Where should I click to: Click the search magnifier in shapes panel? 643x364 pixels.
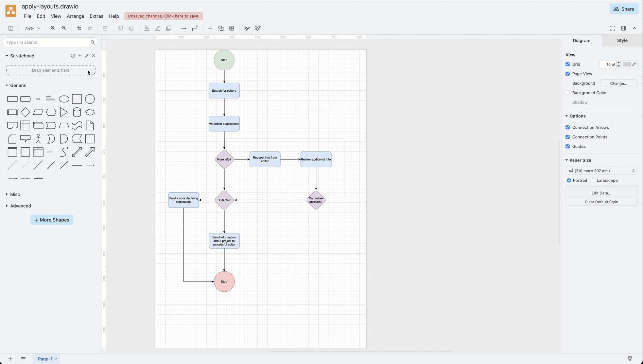coord(92,42)
